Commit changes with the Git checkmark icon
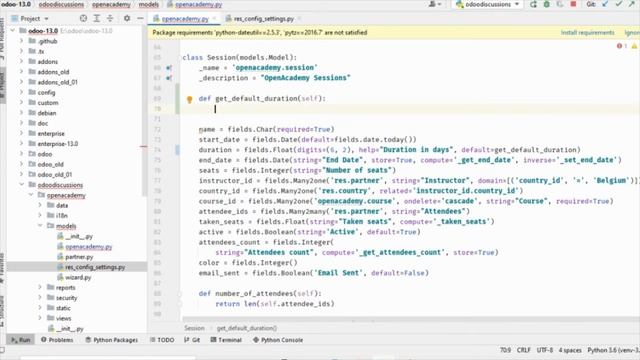Image resolution: width=640 pixels, height=360 pixels. (x=619, y=4)
